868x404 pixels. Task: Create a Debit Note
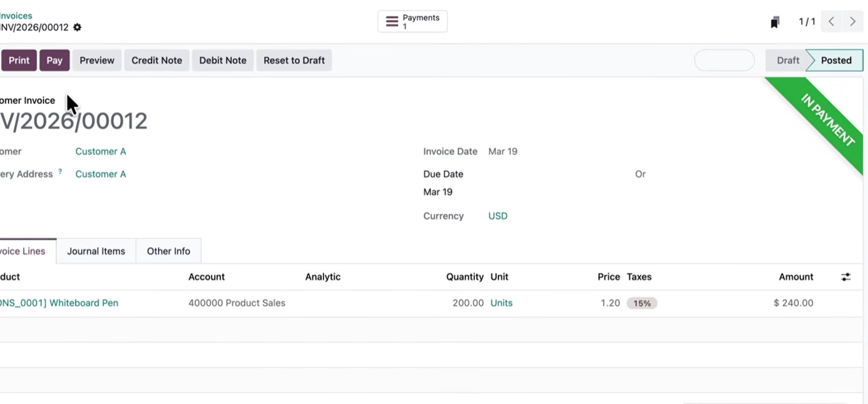tap(223, 61)
